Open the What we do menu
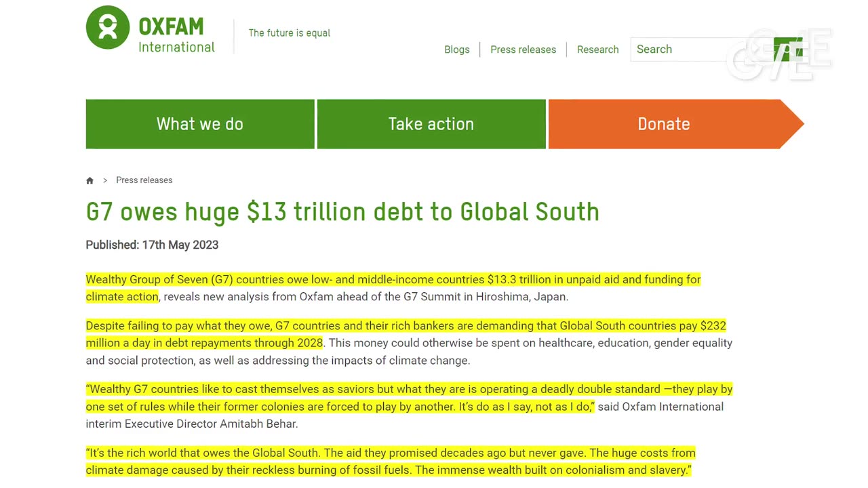The height and width of the screenshot is (488, 868). click(200, 124)
